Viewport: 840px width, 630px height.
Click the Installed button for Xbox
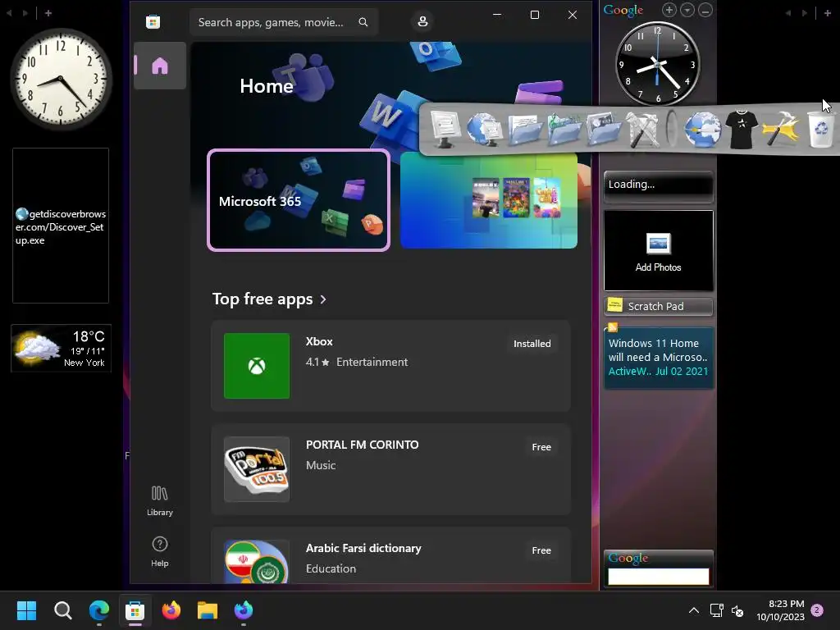point(532,344)
